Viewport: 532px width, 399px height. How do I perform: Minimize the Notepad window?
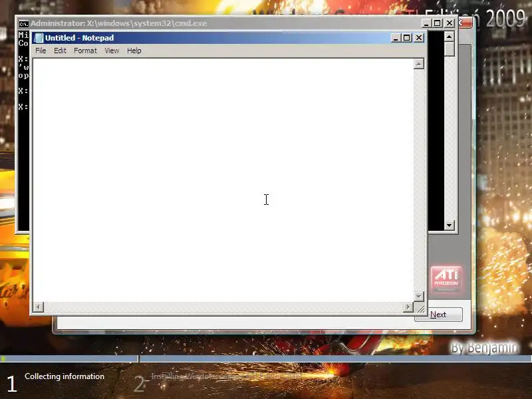[x=395, y=38]
